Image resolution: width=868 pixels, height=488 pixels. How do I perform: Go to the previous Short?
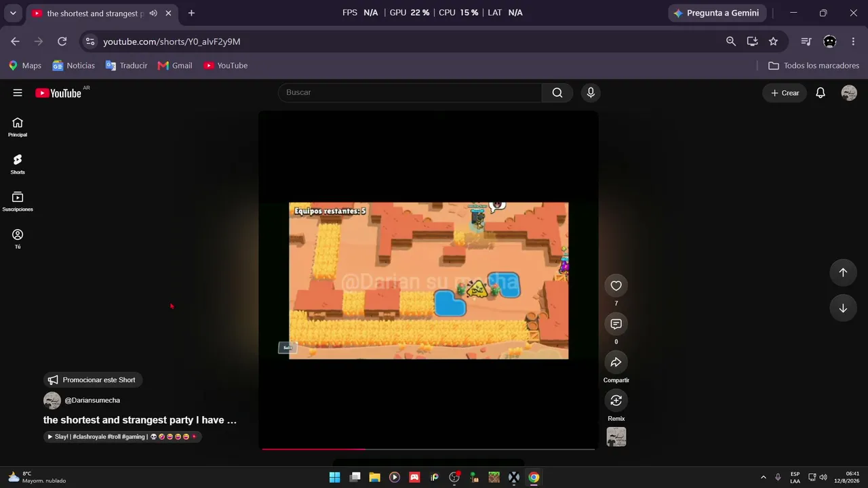(843, 272)
